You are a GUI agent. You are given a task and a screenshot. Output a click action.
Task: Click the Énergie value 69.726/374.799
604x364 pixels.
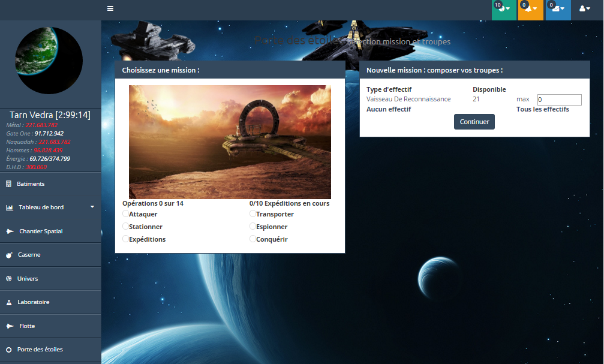tap(50, 159)
